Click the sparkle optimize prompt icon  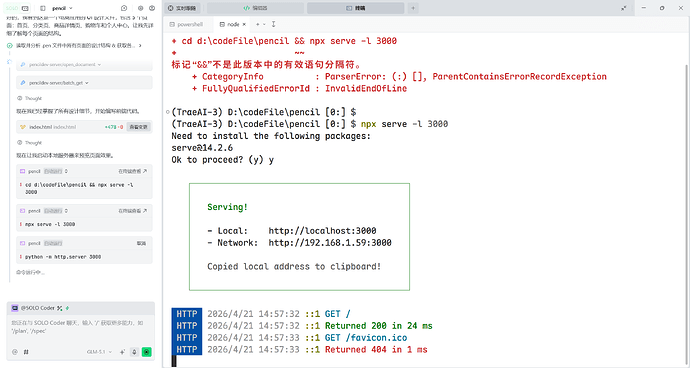coord(122,352)
